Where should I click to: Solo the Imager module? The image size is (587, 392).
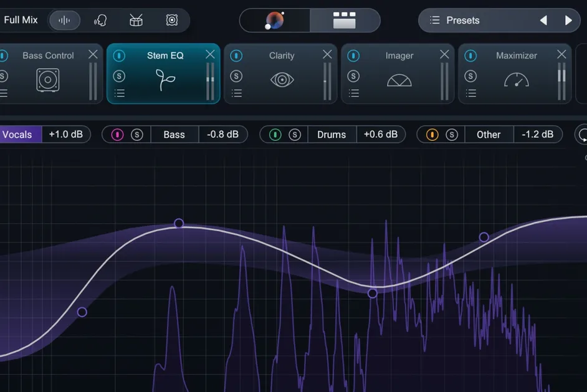353,77
